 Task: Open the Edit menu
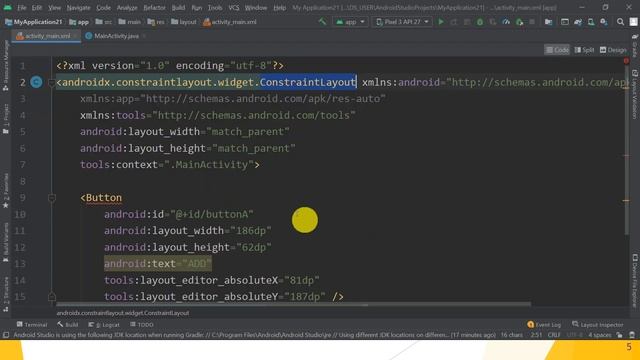pos(37,8)
